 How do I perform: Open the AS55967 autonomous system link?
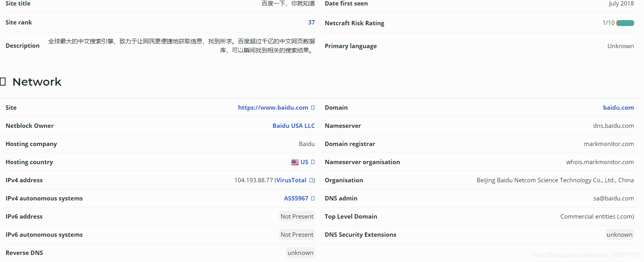[296, 198]
